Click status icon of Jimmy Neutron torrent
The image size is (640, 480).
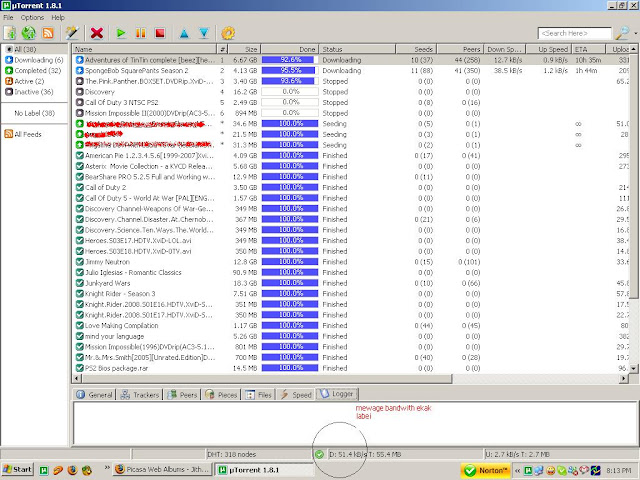coord(80,262)
